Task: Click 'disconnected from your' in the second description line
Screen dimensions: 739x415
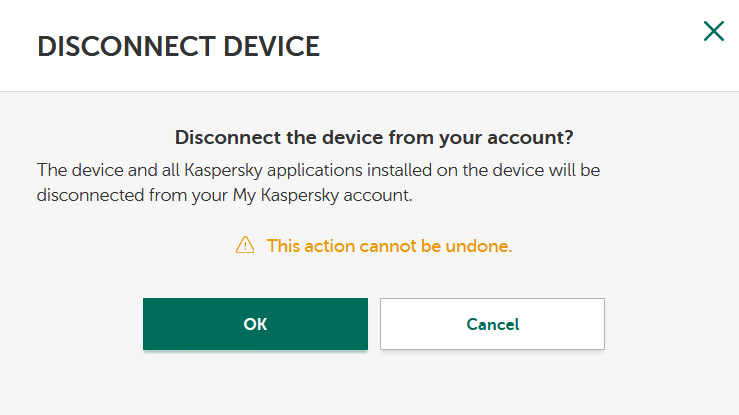Action: coord(132,195)
